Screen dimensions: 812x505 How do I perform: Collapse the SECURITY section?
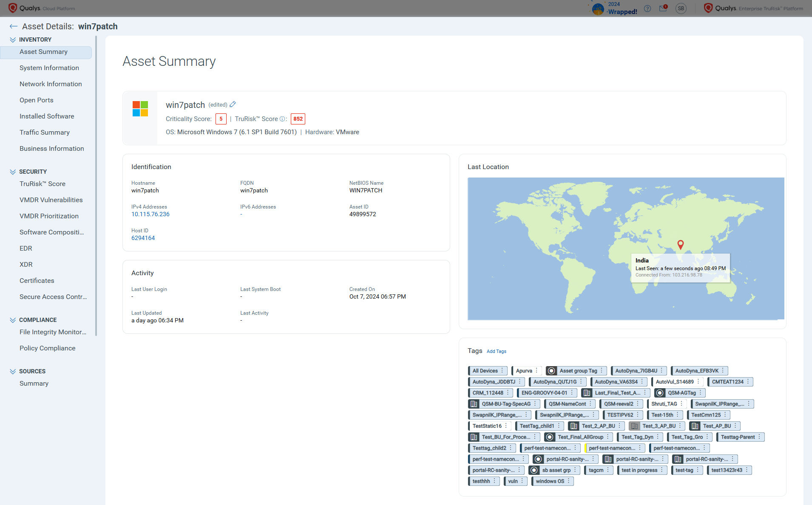13,172
